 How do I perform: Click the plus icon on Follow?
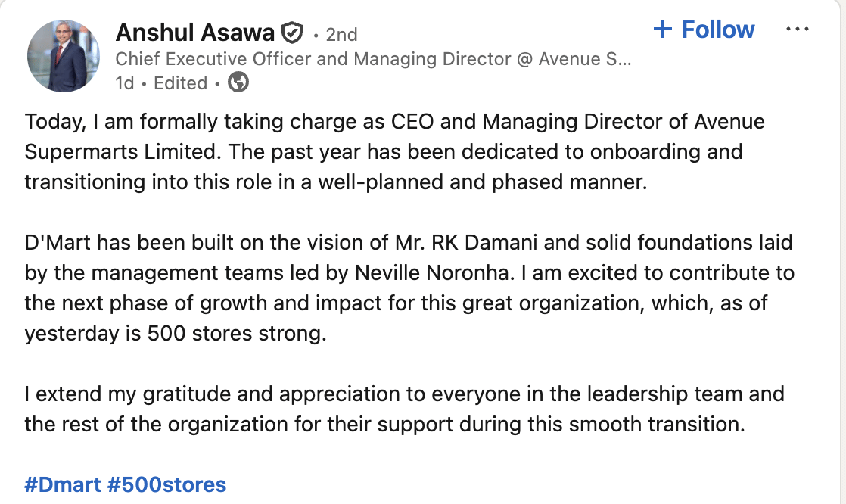(662, 30)
